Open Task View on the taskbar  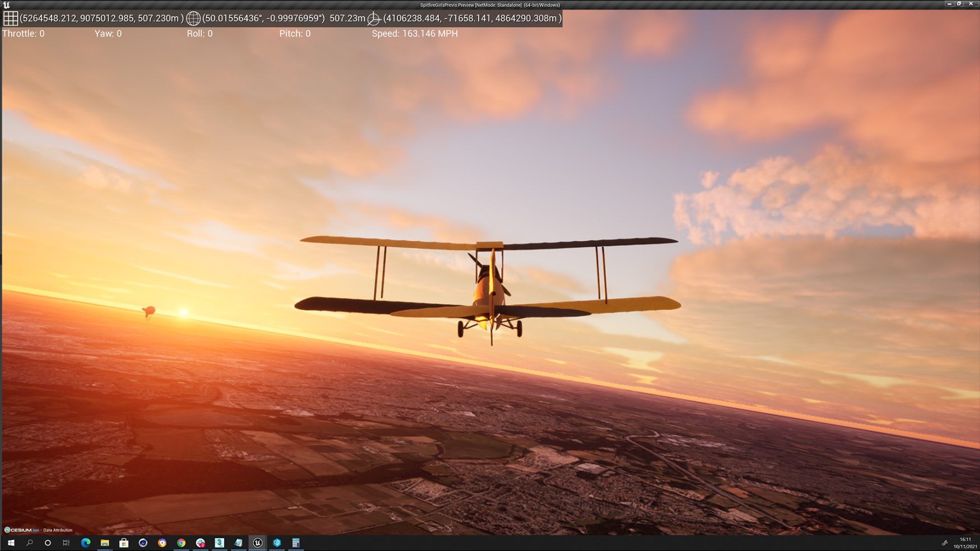click(x=66, y=543)
